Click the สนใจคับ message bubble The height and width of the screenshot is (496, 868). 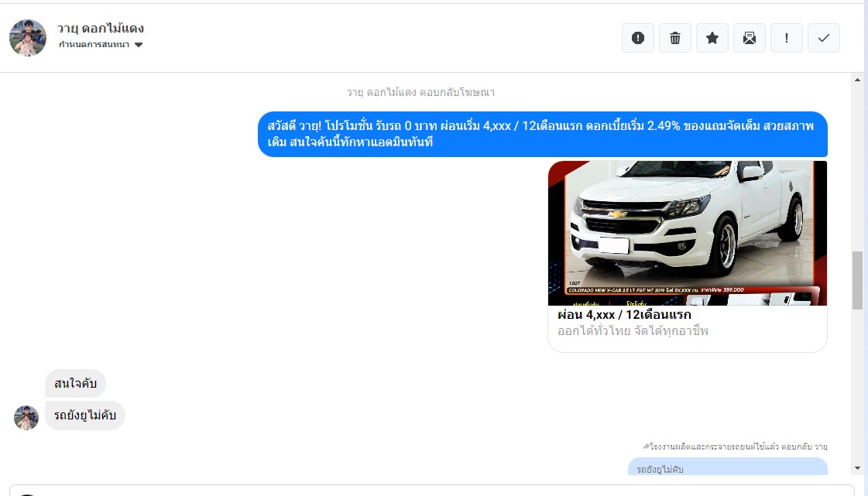pyautogui.click(x=75, y=384)
